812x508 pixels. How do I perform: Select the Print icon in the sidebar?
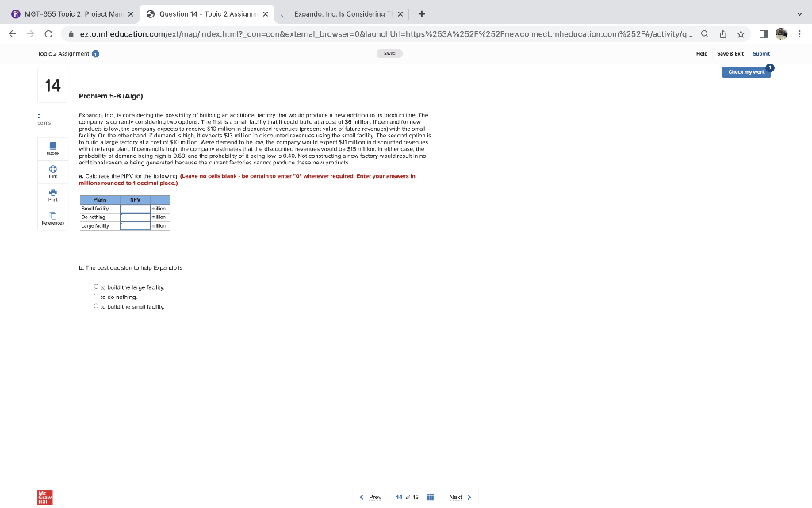pyautogui.click(x=52, y=191)
